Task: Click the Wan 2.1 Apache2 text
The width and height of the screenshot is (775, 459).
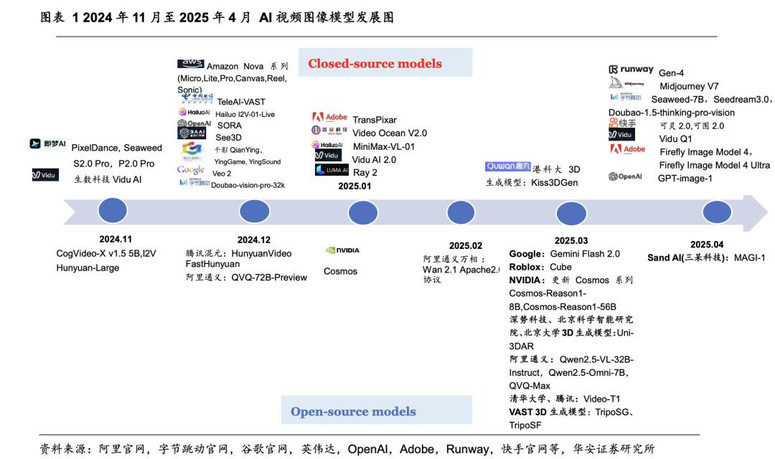Action: (461, 270)
